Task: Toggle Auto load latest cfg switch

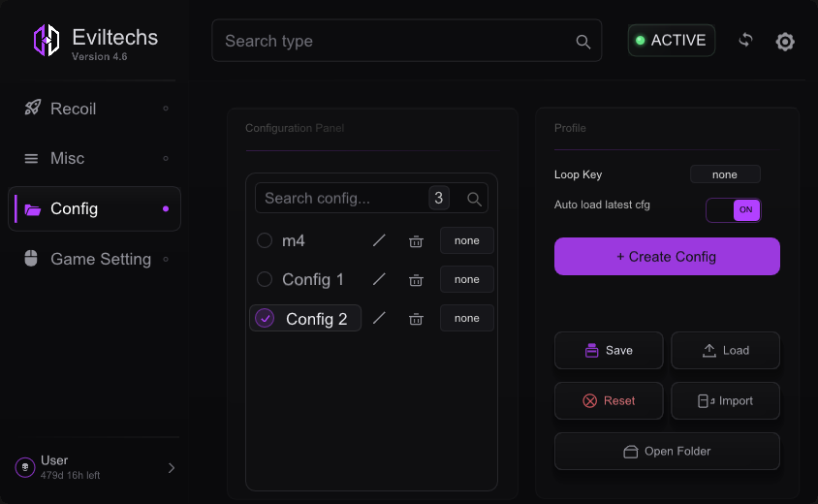Action: click(733, 209)
